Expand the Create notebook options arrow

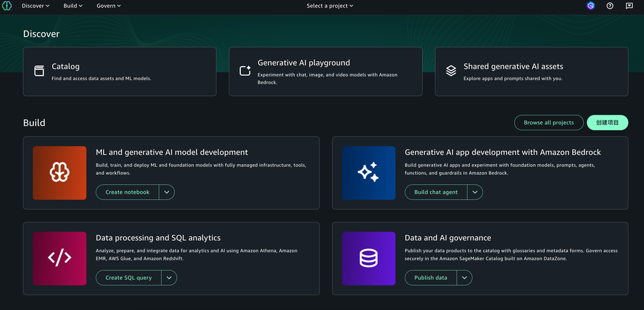pyautogui.click(x=167, y=192)
